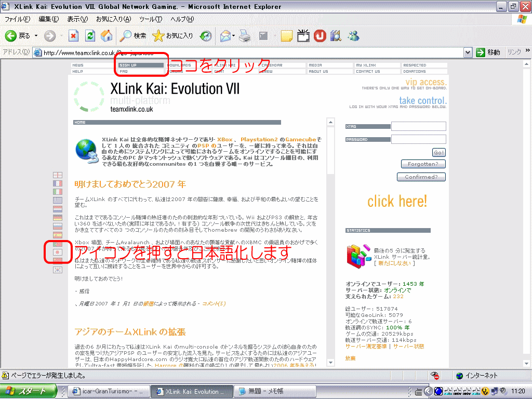Open the address bar dropdown arrow

pos(468,52)
